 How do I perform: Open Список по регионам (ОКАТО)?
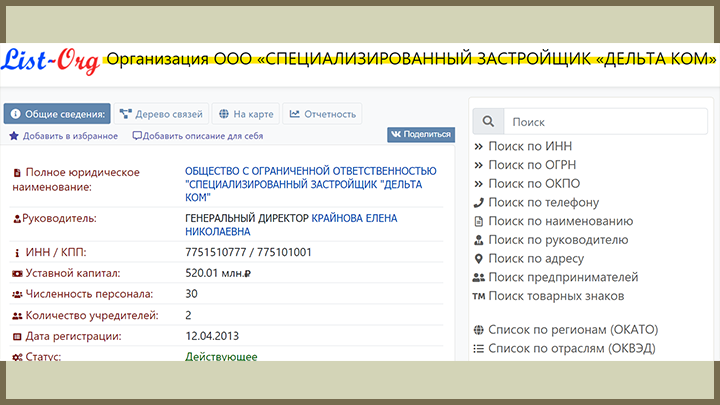pos(573,330)
